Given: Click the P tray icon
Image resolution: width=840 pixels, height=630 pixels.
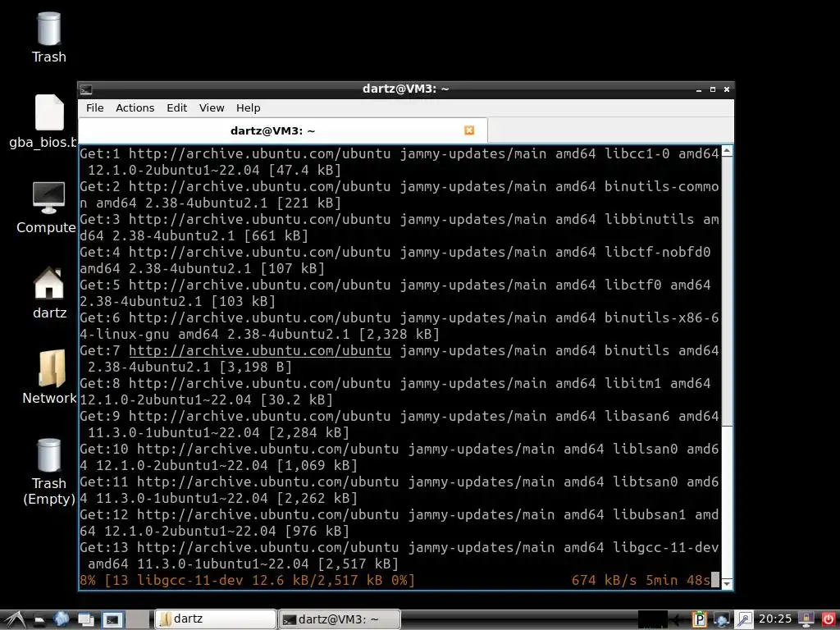Looking at the screenshot, I should pos(699,620).
